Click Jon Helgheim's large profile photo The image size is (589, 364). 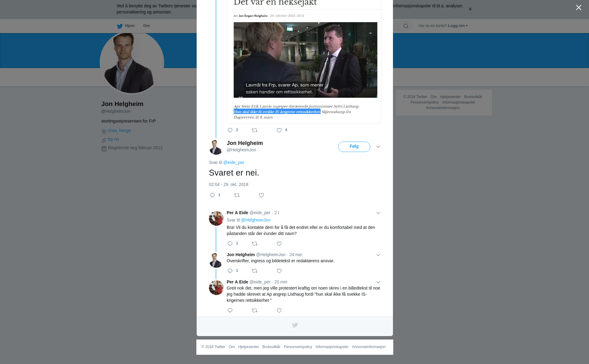(x=132, y=63)
